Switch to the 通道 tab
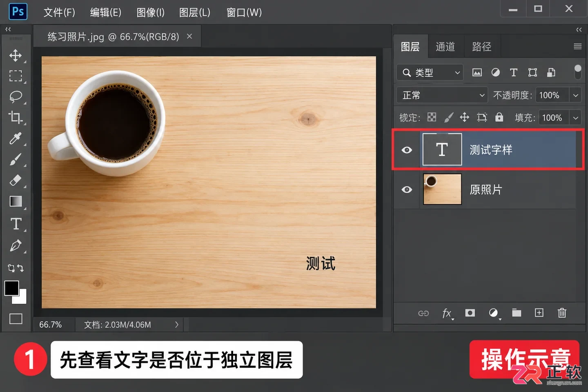This screenshot has height=392, width=588. click(445, 47)
